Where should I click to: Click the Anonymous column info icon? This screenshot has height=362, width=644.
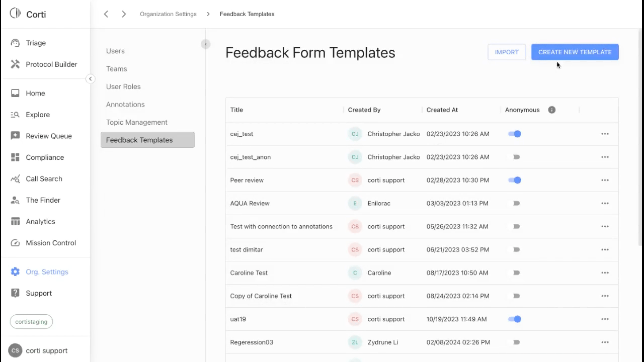click(552, 110)
